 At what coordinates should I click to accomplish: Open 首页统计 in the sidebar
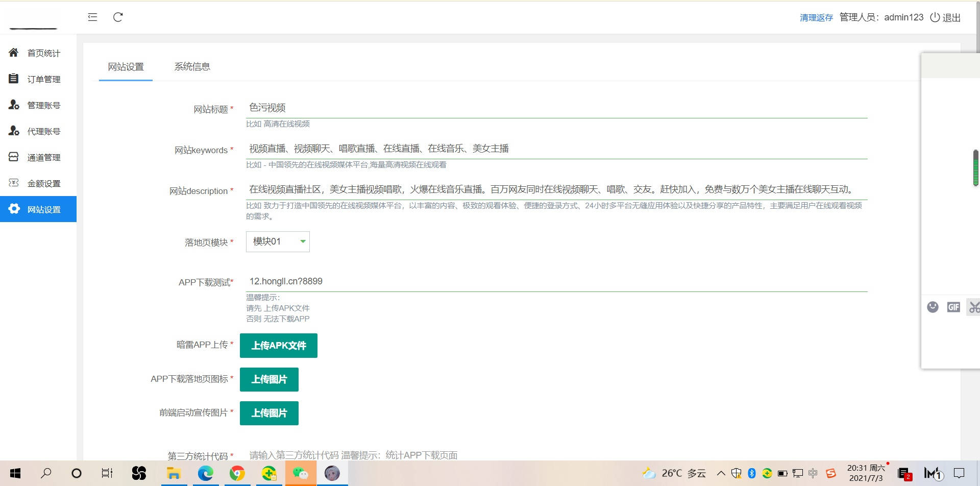click(38, 53)
